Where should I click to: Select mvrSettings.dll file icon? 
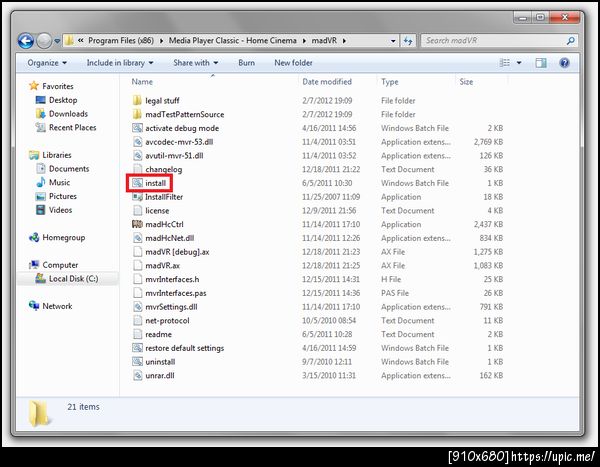[137, 307]
